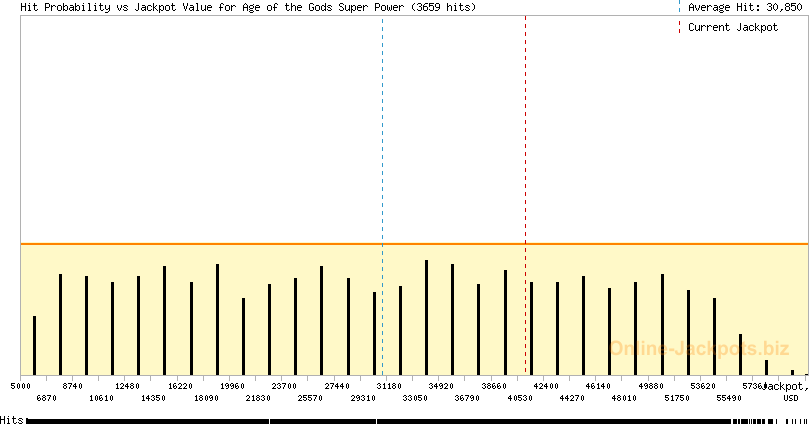Viewport: 810px width, 425px height.
Task: Click the 48010 x-axis label
Action: (x=624, y=398)
